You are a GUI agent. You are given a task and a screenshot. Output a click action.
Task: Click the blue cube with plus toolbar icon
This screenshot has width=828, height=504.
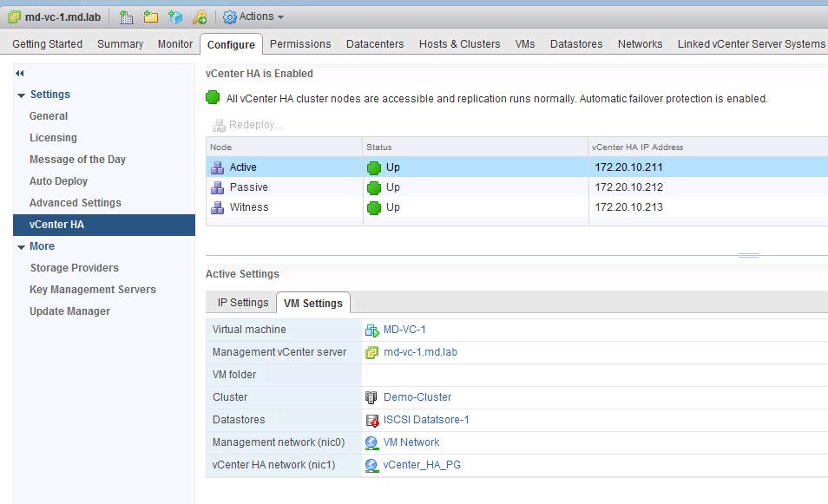click(x=175, y=16)
